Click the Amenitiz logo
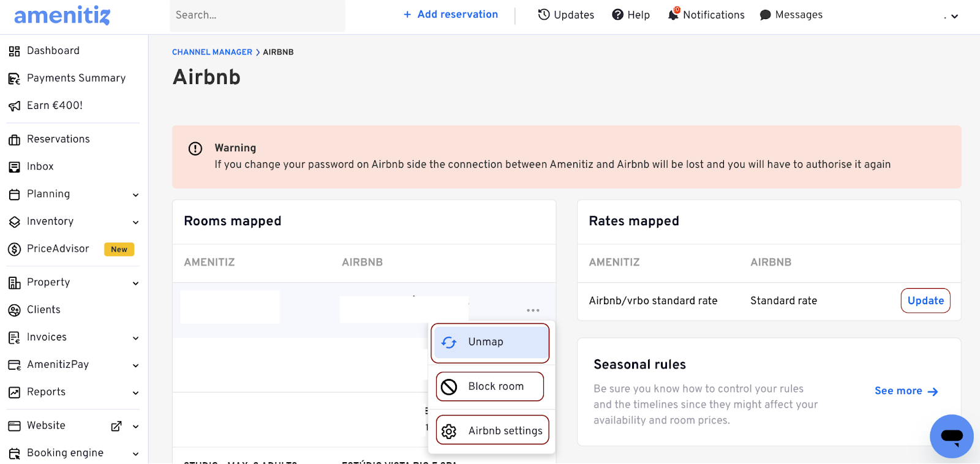Viewport: 980px width, 464px height. click(62, 15)
